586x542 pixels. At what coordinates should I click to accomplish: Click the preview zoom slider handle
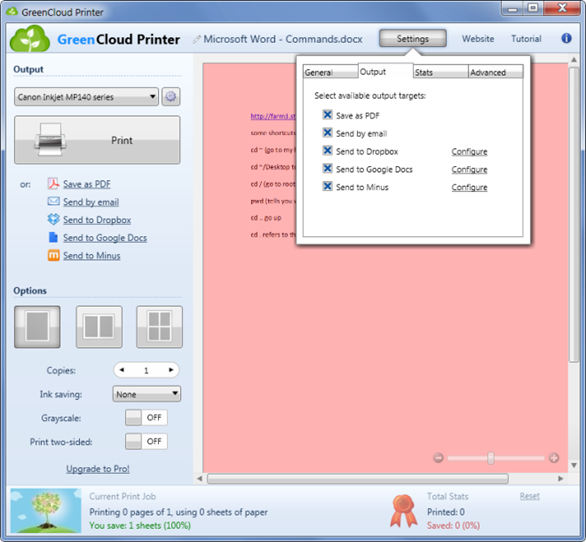point(491,458)
